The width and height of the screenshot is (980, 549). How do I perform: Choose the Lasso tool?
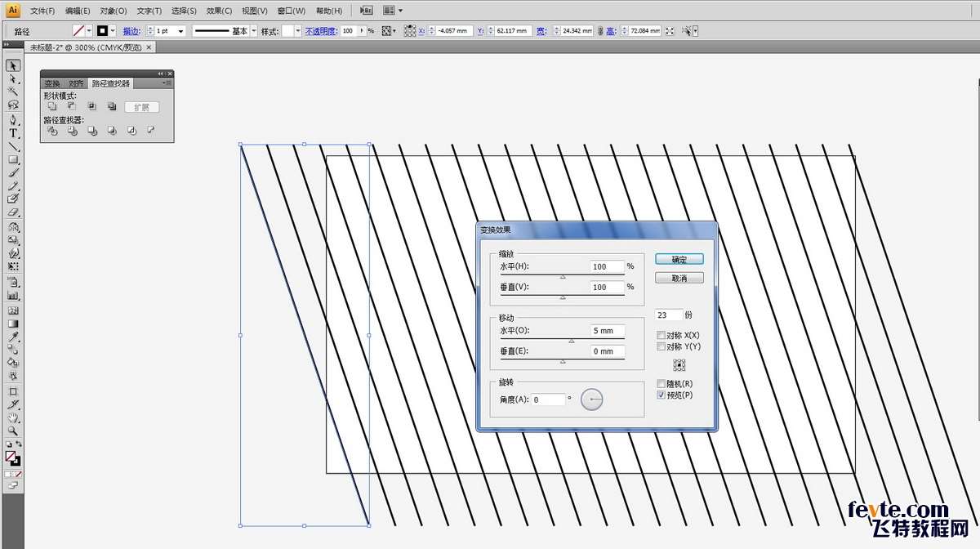pyautogui.click(x=13, y=105)
